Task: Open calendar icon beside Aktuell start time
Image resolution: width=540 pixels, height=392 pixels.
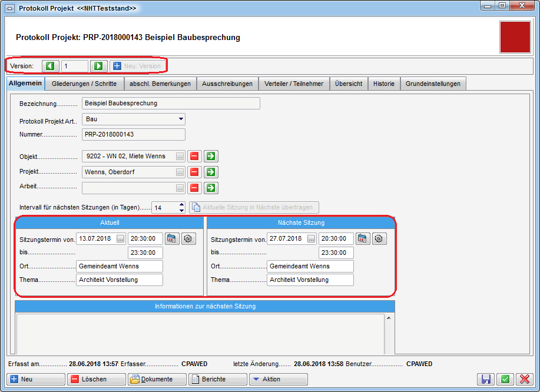Action: click(x=171, y=239)
